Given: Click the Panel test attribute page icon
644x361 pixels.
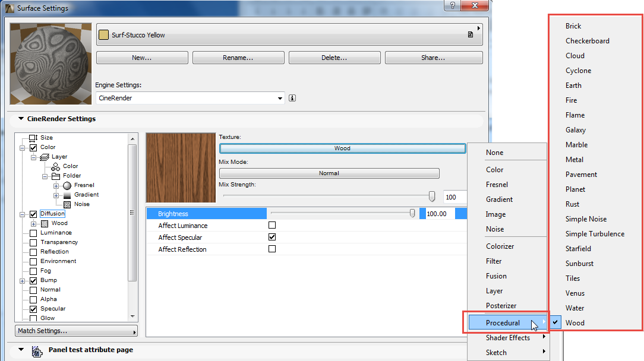Looking at the screenshot, I should [x=37, y=351].
